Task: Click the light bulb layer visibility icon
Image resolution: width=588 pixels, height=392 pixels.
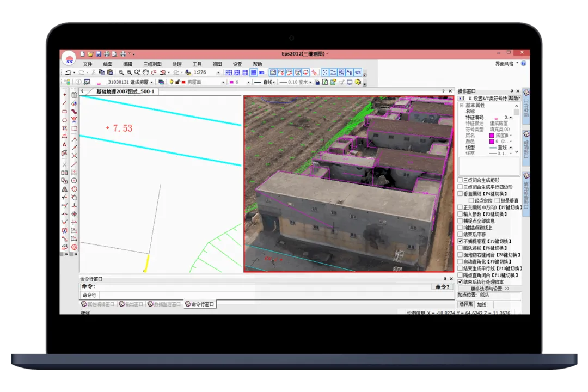Action: [171, 82]
